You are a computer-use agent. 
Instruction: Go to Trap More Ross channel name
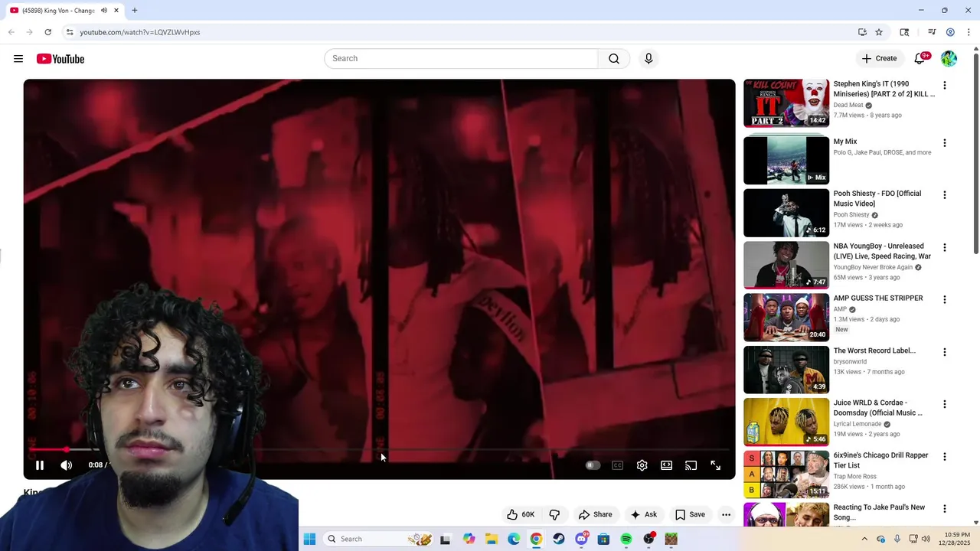pos(855,477)
